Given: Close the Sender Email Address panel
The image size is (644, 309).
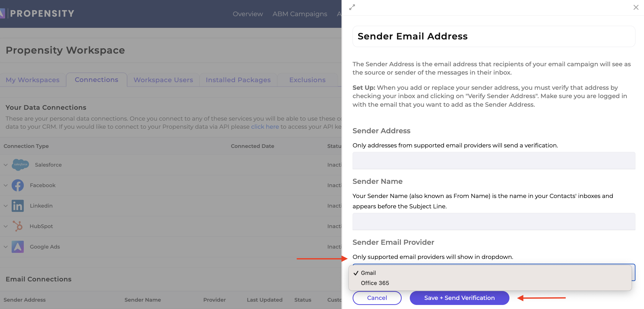Looking at the screenshot, I should (x=636, y=7).
